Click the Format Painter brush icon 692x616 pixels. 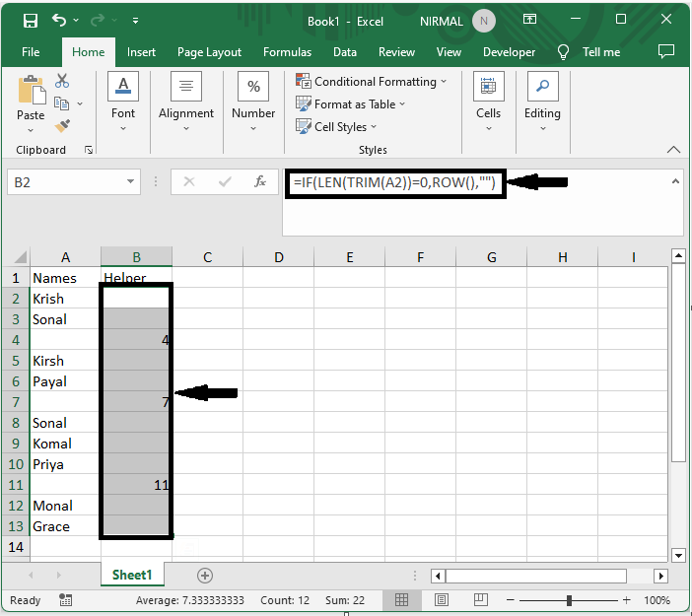click(62, 126)
